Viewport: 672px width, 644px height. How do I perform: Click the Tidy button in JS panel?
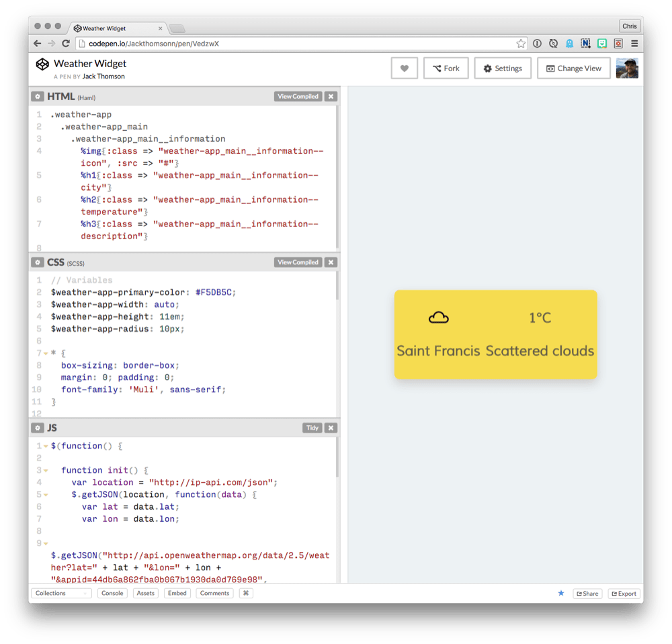pos(312,428)
